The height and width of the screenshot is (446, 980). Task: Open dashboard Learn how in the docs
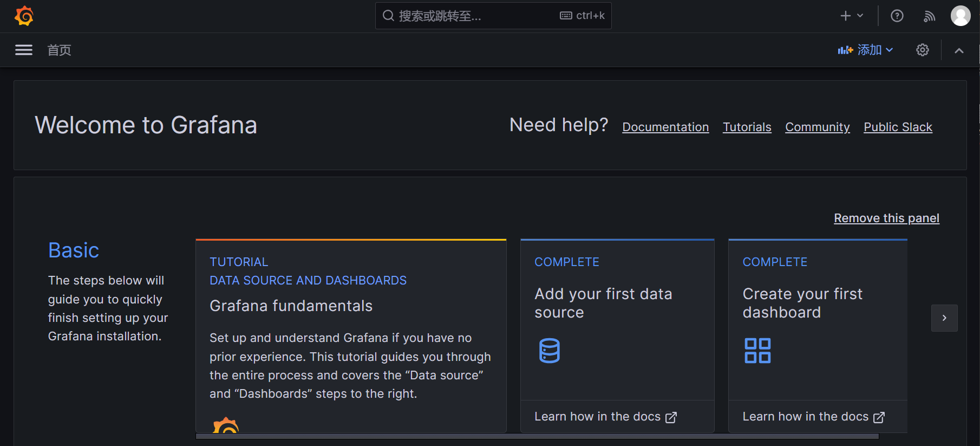point(813,417)
